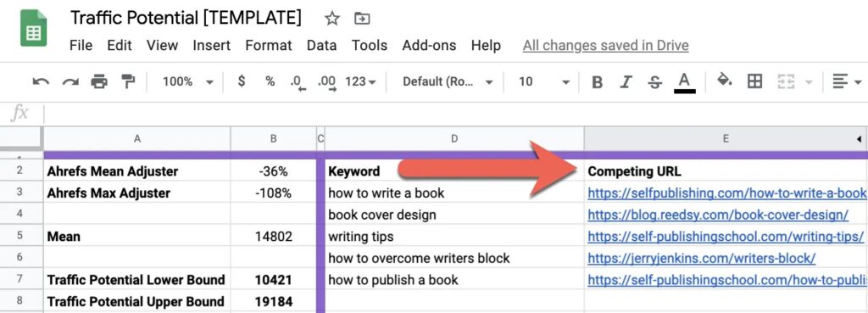Select column B header
The height and width of the screenshot is (313, 868).
tap(273, 138)
